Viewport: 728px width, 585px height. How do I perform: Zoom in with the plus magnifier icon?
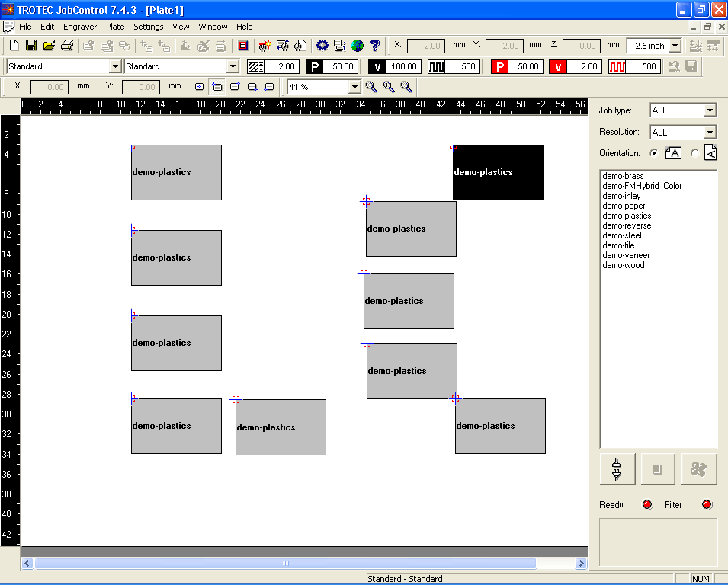389,87
